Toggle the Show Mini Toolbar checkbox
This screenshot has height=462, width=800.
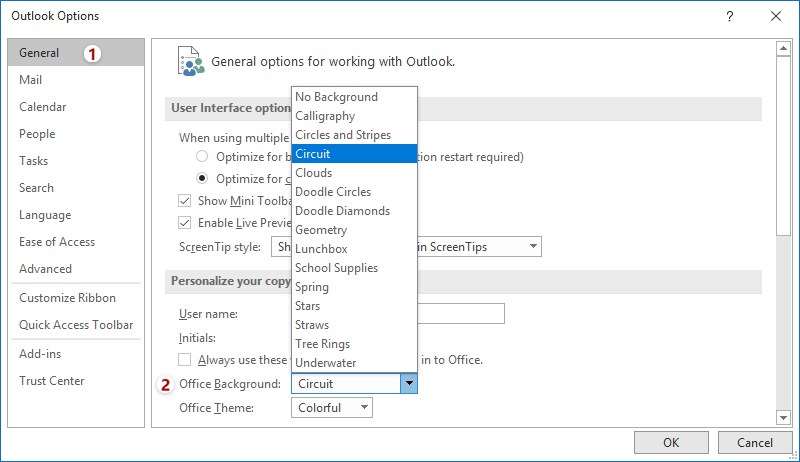click(x=185, y=201)
